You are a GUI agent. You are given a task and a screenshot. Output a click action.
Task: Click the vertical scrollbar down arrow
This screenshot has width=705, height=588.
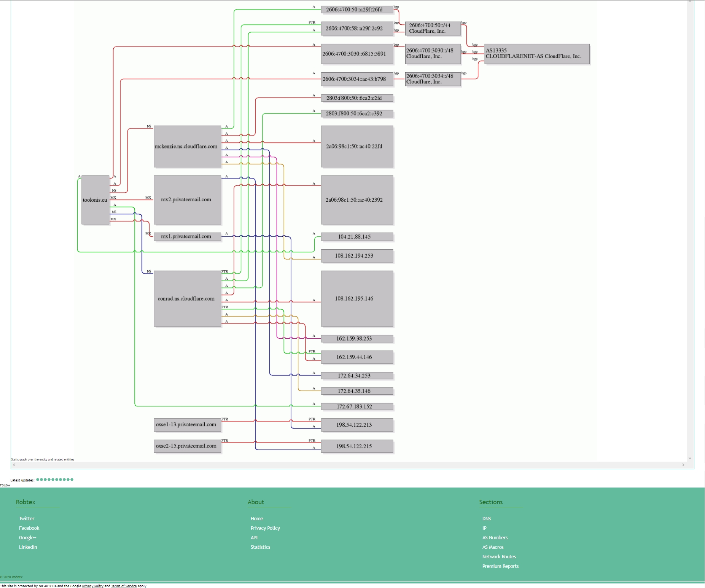[x=690, y=458]
